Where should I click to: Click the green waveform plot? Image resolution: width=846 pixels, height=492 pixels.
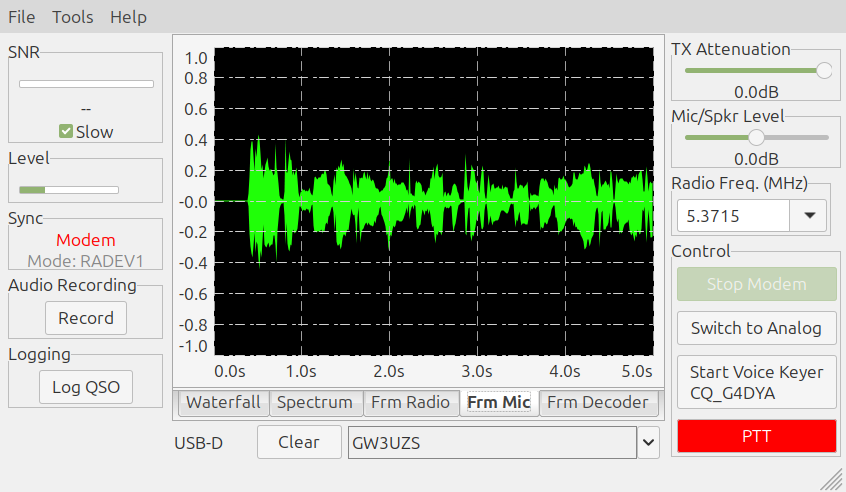point(434,201)
